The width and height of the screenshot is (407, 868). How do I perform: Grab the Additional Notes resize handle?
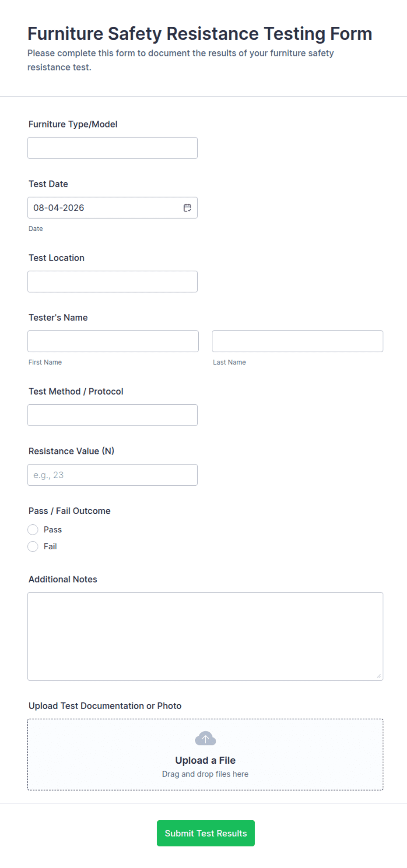pyautogui.click(x=379, y=676)
